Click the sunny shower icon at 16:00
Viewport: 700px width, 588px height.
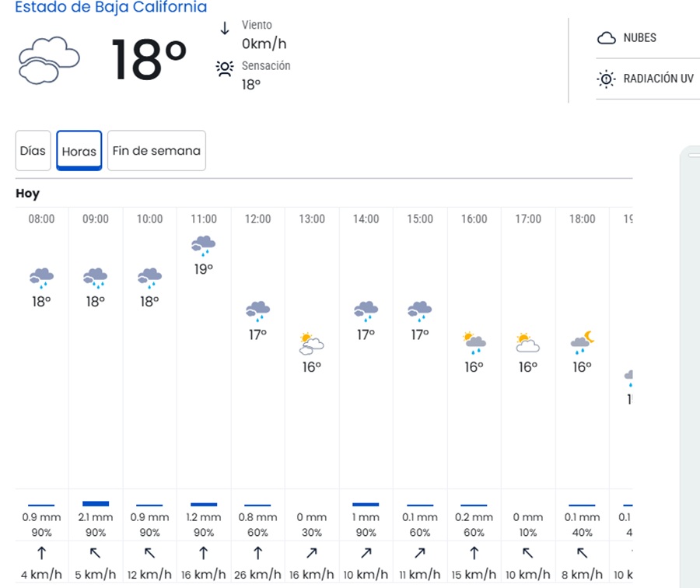point(474,342)
